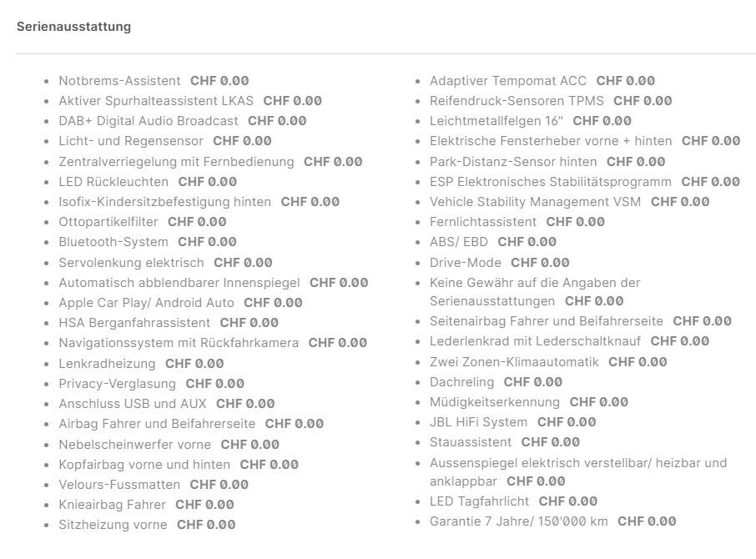Select the LED Tagfahrlicht entry
The width and height of the screenshot is (756, 559).
coord(479,501)
